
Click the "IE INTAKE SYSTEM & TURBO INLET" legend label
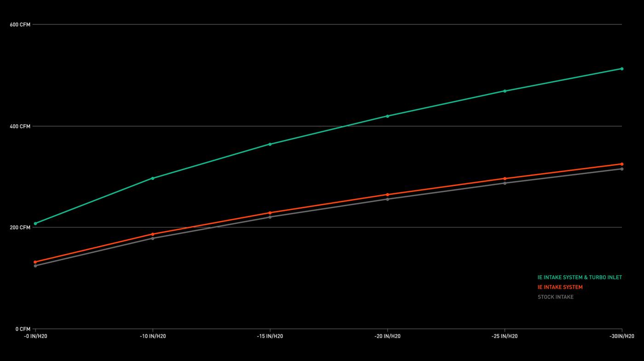pos(580,278)
